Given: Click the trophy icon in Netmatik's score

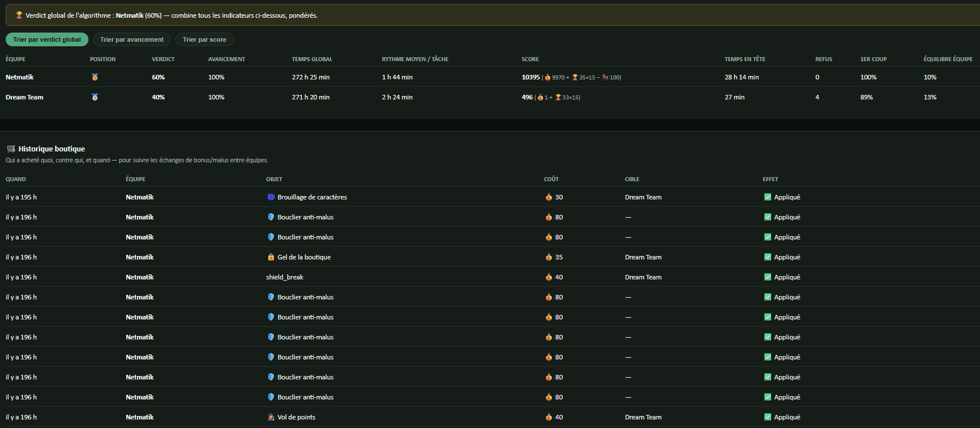Looking at the screenshot, I should [575, 77].
